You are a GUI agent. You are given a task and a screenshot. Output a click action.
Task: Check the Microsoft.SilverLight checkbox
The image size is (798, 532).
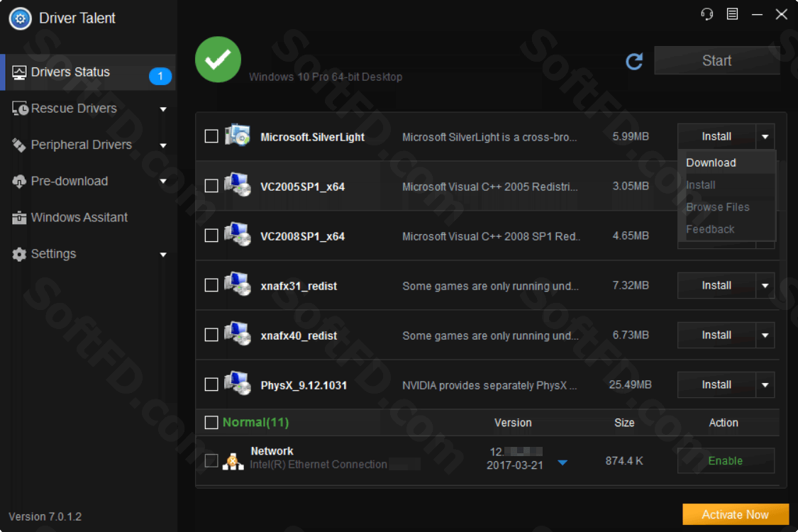pos(211,136)
